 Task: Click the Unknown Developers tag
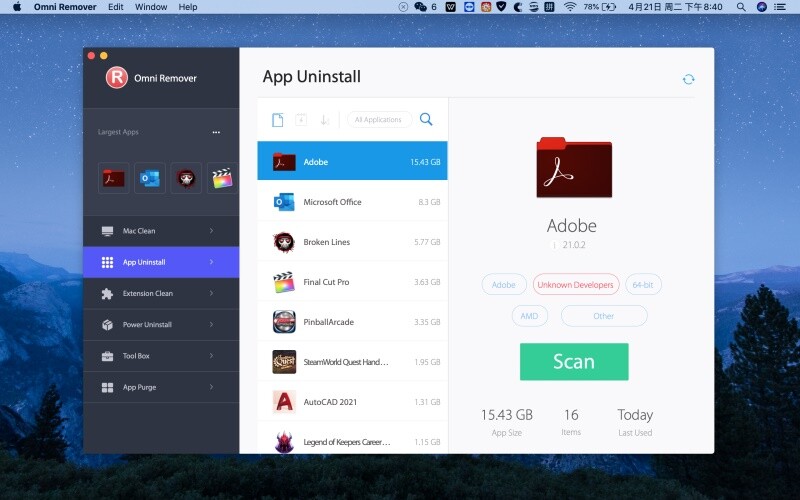coord(576,285)
